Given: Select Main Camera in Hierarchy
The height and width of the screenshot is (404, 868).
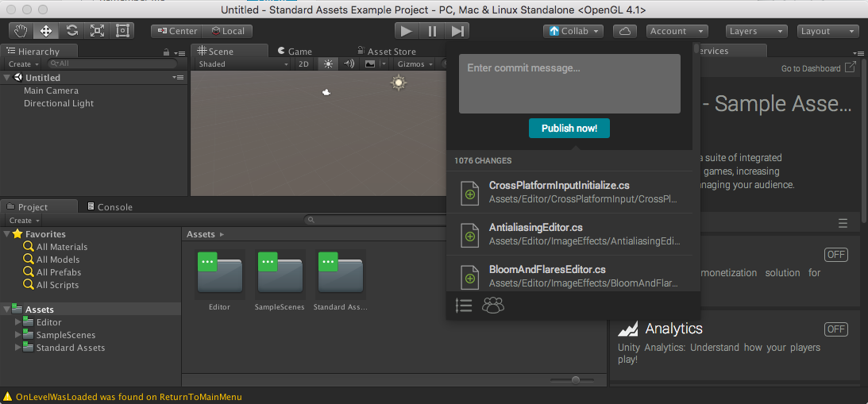Looking at the screenshot, I should click(x=51, y=90).
